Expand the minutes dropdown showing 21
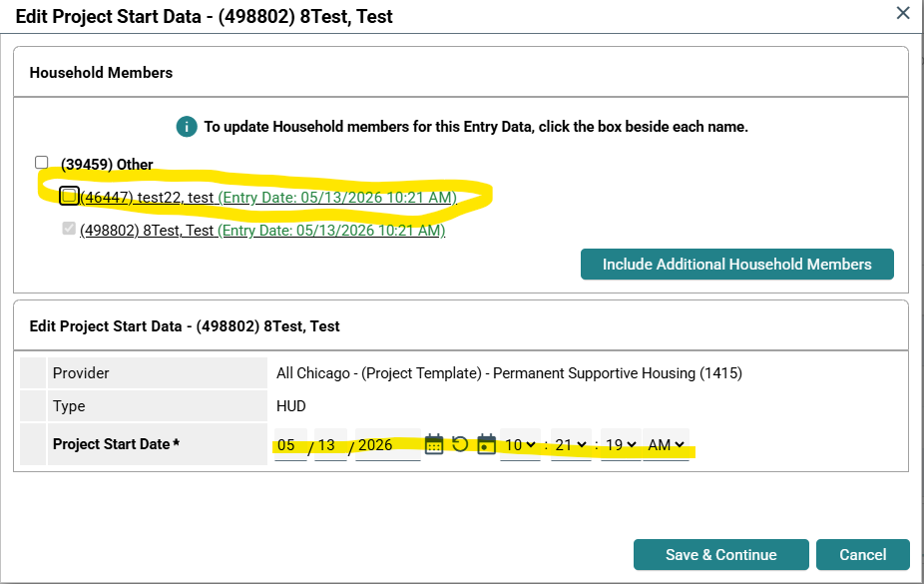This screenshot has height=584, width=924. click(x=571, y=445)
